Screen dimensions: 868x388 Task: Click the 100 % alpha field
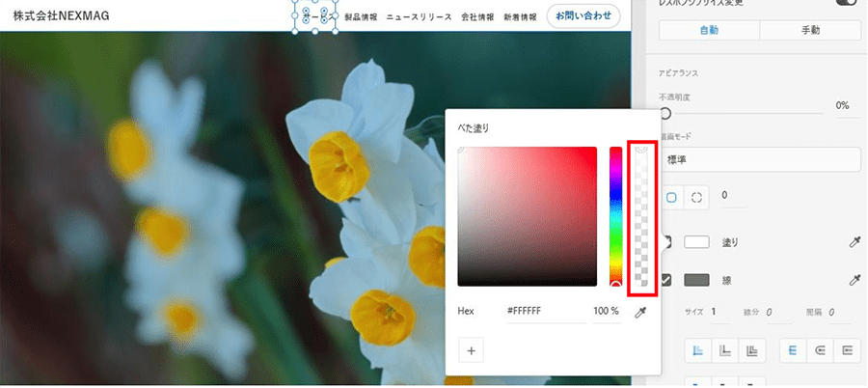(607, 312)
